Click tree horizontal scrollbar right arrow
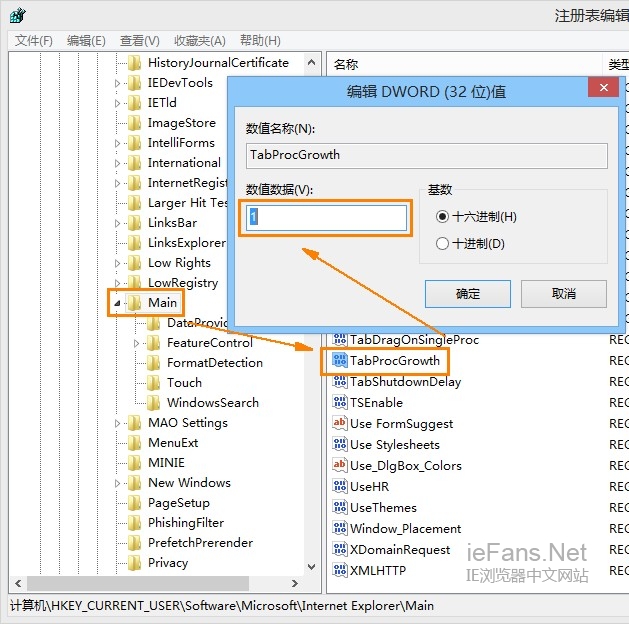629x624 pixels. coord(295,583)
